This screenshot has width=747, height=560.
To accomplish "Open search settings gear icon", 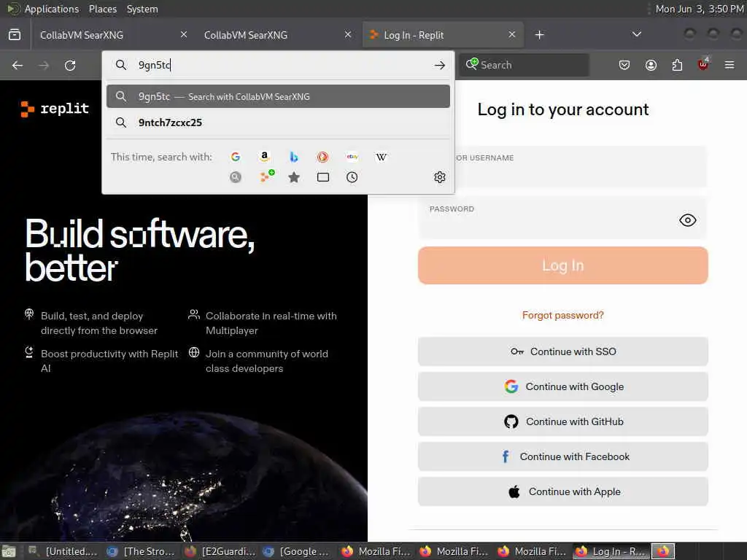I will [440, 177].
